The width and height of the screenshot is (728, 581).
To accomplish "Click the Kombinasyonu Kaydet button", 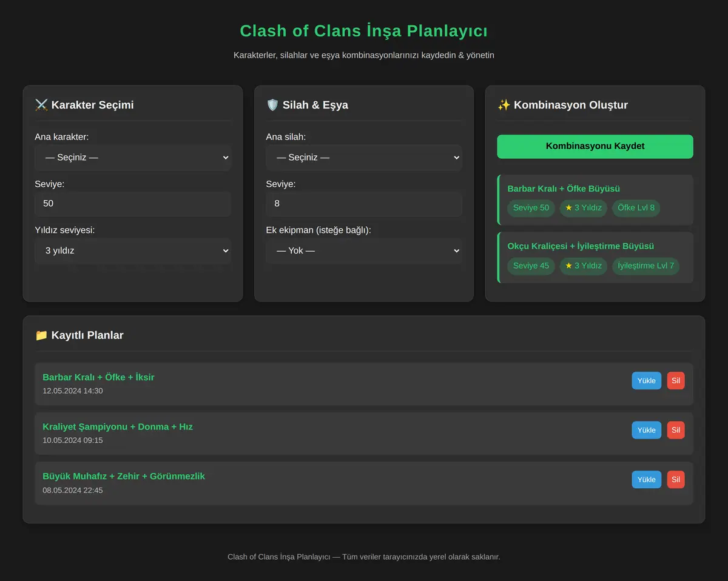I will point(595,146).
